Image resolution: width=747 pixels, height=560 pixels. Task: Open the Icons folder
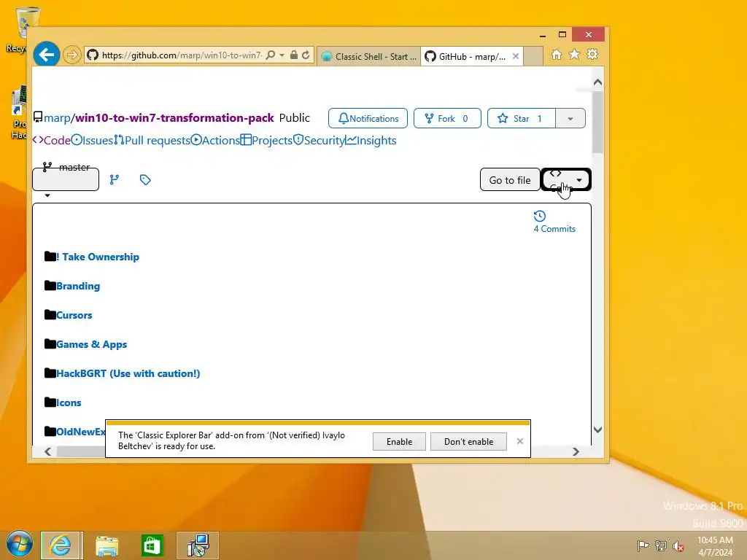(x=69, y=402)
